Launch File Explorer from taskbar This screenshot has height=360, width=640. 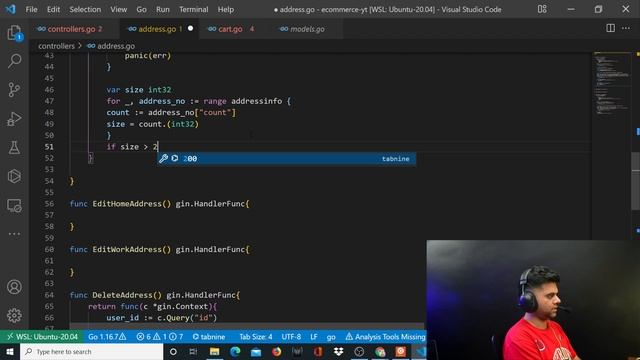214,351
